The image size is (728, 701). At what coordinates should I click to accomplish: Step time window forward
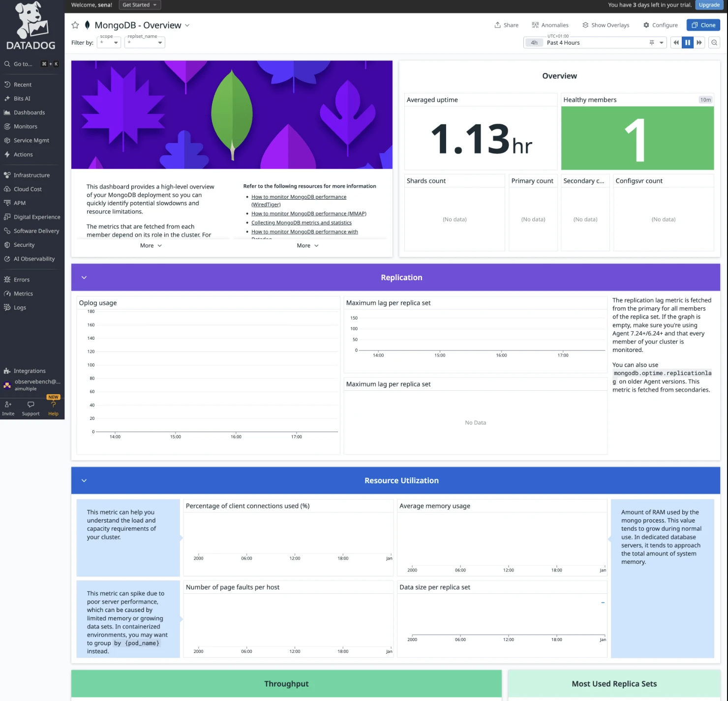click(699, 43)
